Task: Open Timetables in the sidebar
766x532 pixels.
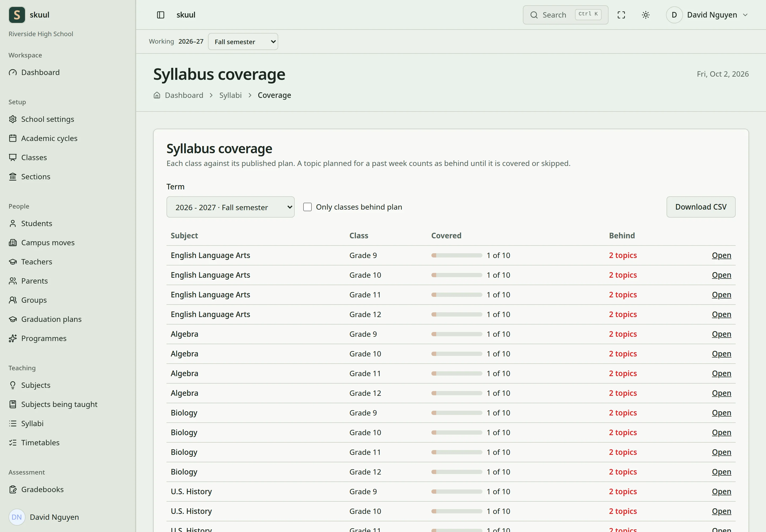Action: tap(40, 442)
